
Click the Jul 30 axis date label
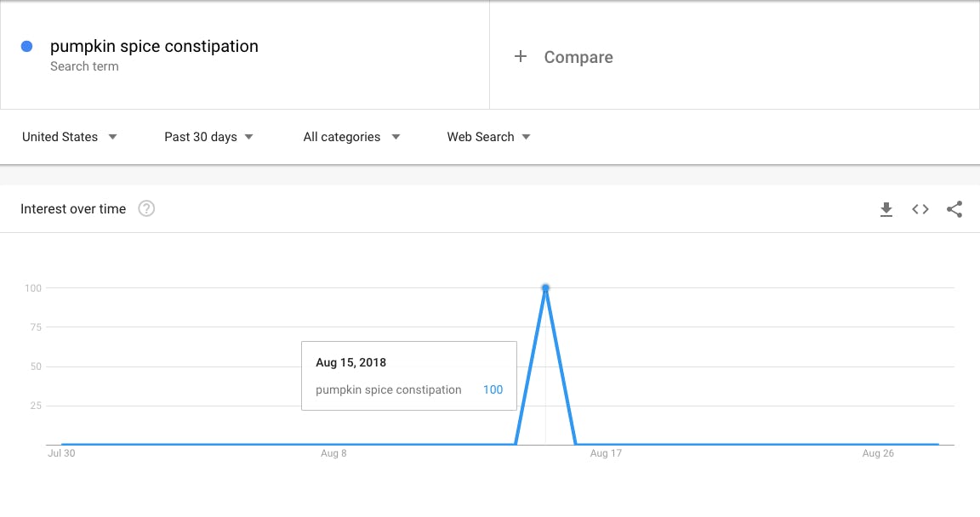(61, 454)
